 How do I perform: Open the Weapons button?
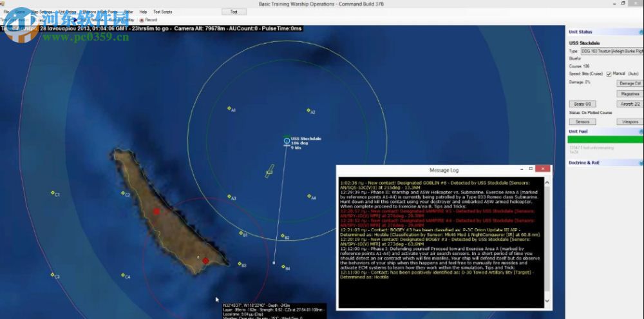630,122
